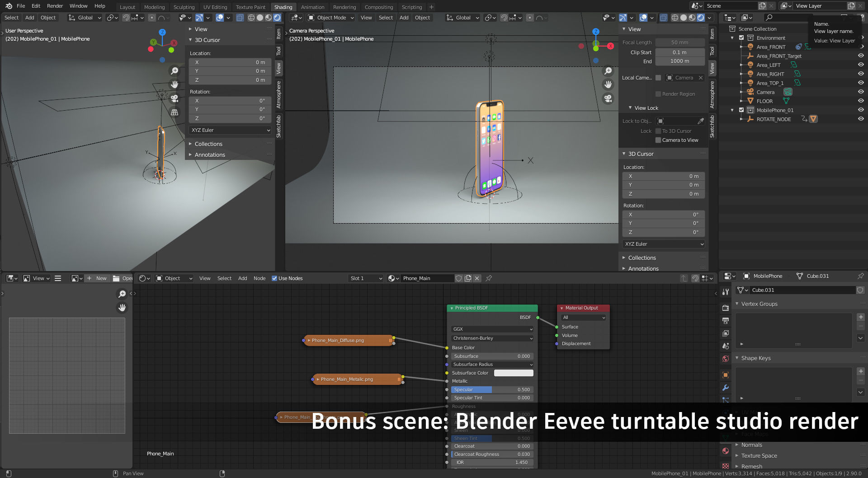Hide the Camera object with its eye icon
This screenshot has width=868, height=478.
(x=861, y=92)
